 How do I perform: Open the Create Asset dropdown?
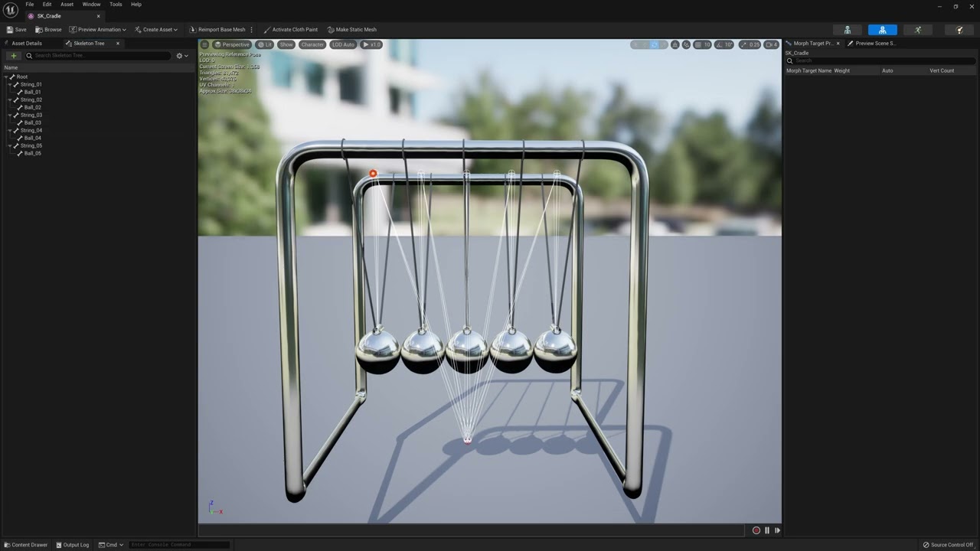coord(156,30)
